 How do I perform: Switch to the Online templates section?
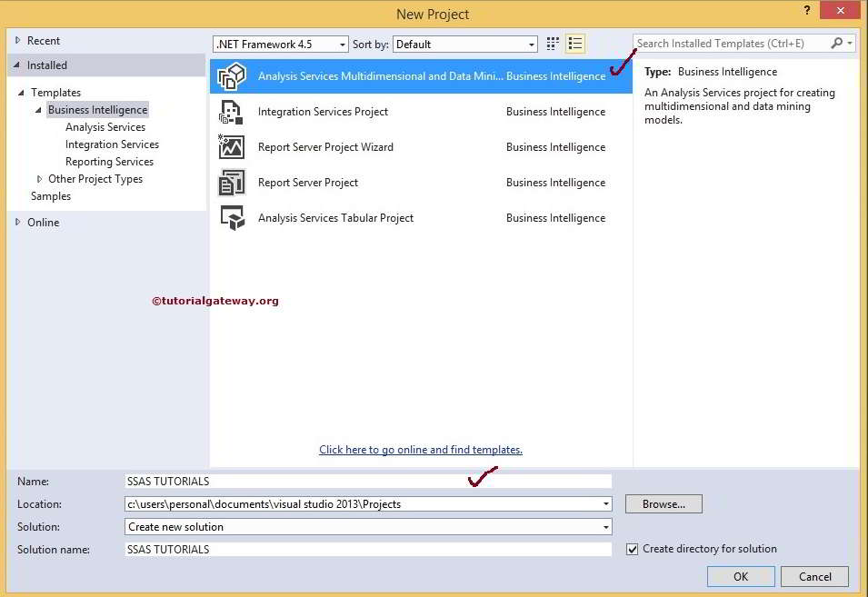[x=44, y=222]
